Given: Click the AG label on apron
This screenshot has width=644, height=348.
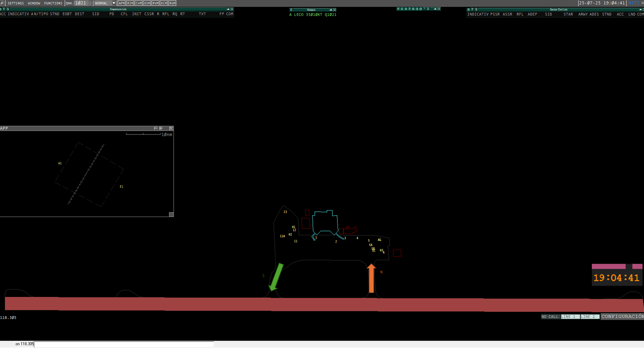Looking at the screenshot, I should pos(379,240).
